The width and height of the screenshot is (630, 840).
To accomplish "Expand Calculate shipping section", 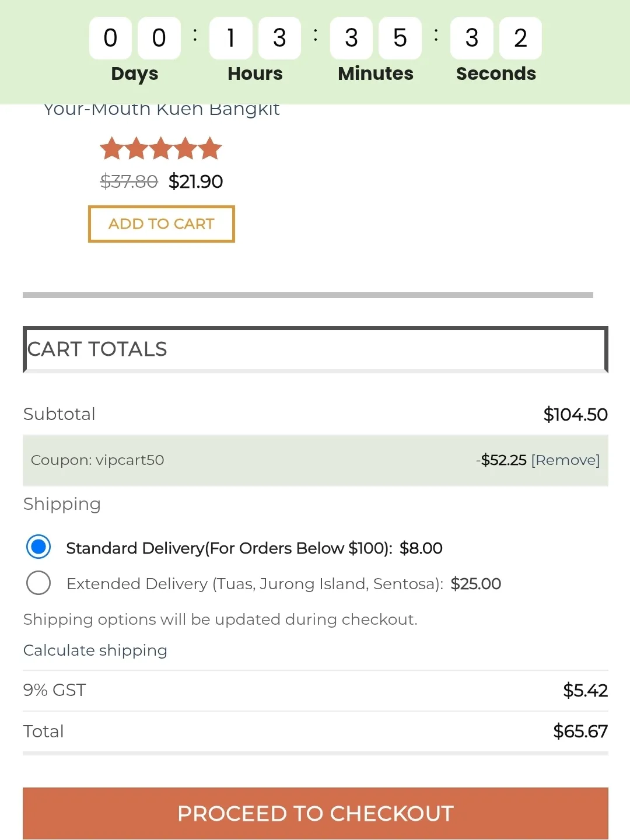I will 95,650.
